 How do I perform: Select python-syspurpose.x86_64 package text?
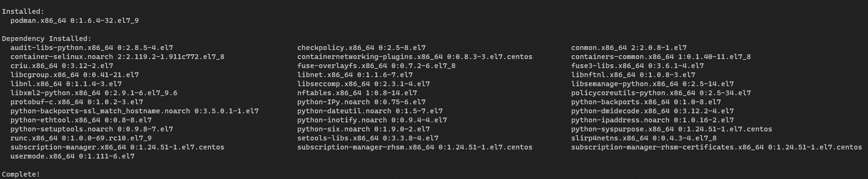tap(672, 129)
